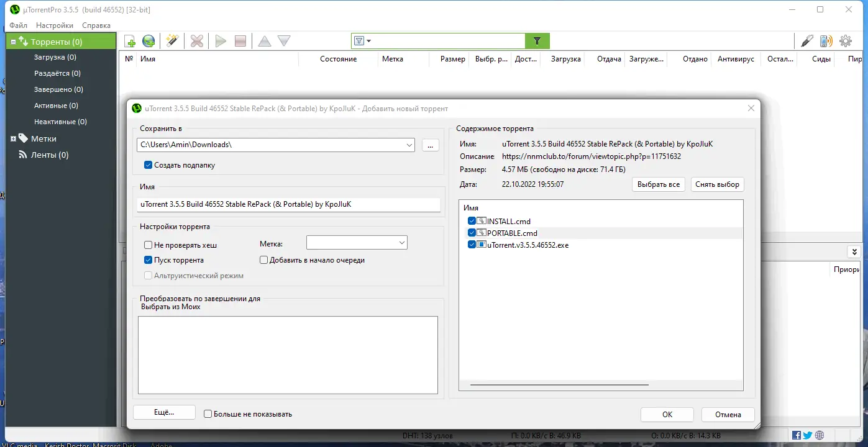The height and width of the screenshot is (447, 868).
Task: Click the phone with signal waves icon
Action: coord(826,42)
